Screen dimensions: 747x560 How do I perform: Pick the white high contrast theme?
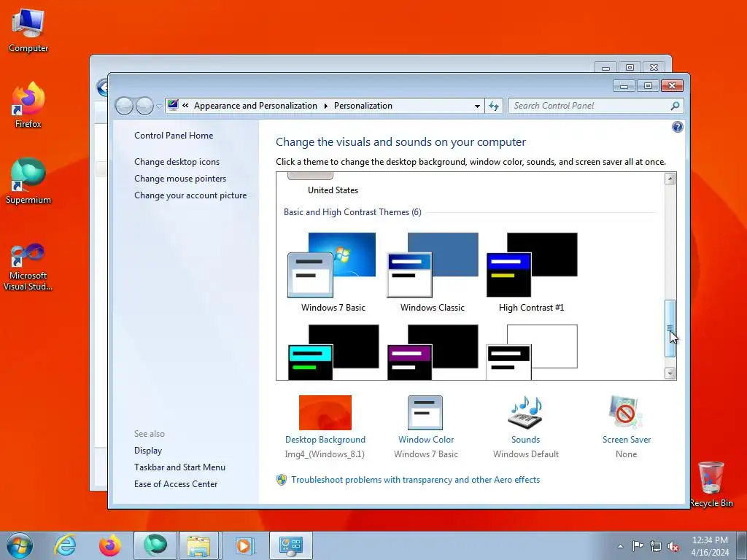click(x=531, y=352)
